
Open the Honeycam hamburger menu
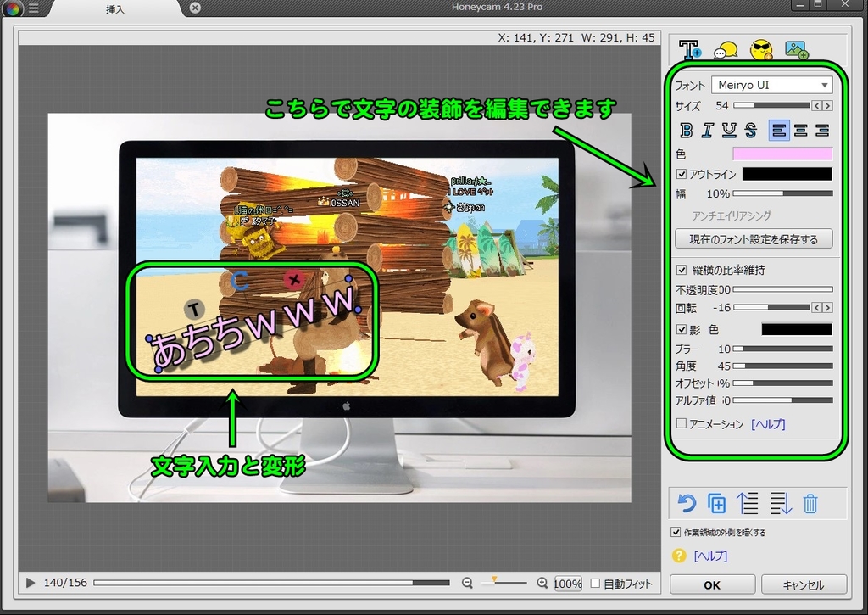34,8
